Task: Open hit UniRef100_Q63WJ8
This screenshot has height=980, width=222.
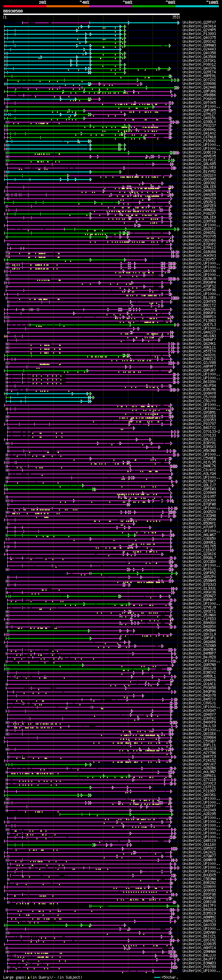Action: [199, 279]
